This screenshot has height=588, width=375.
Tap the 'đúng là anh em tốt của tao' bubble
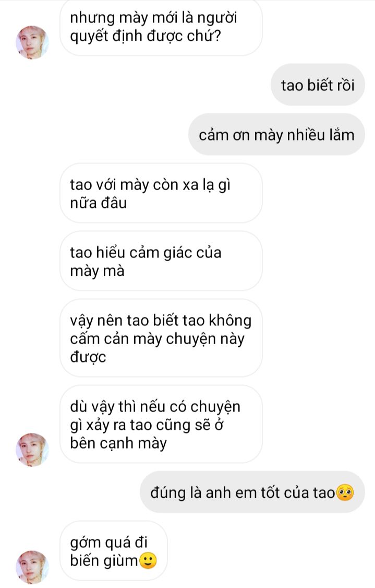tap(252, 492)
